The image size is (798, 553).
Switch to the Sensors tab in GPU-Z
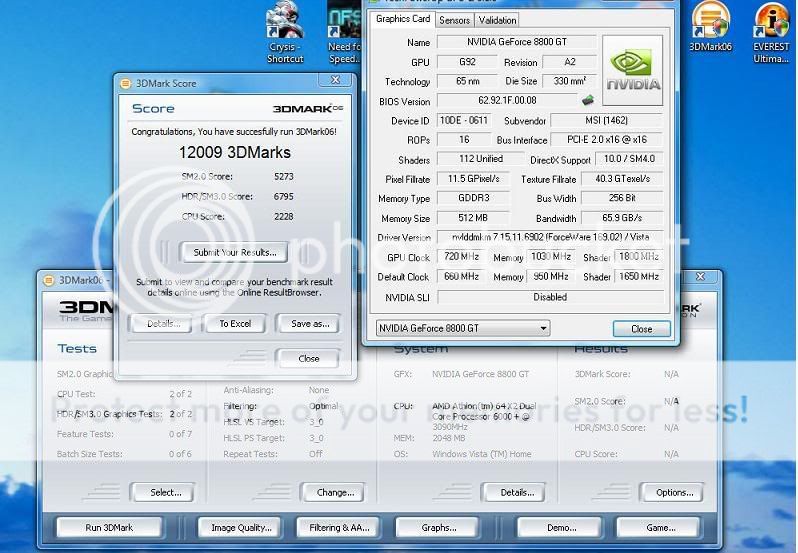454,20
